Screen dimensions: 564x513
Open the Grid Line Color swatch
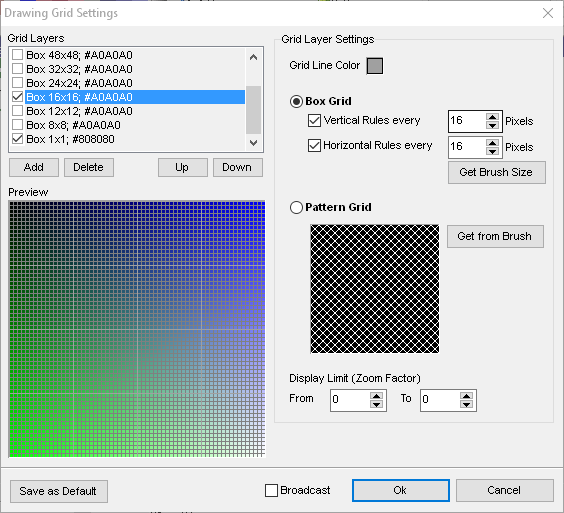[x=374, y=66]
